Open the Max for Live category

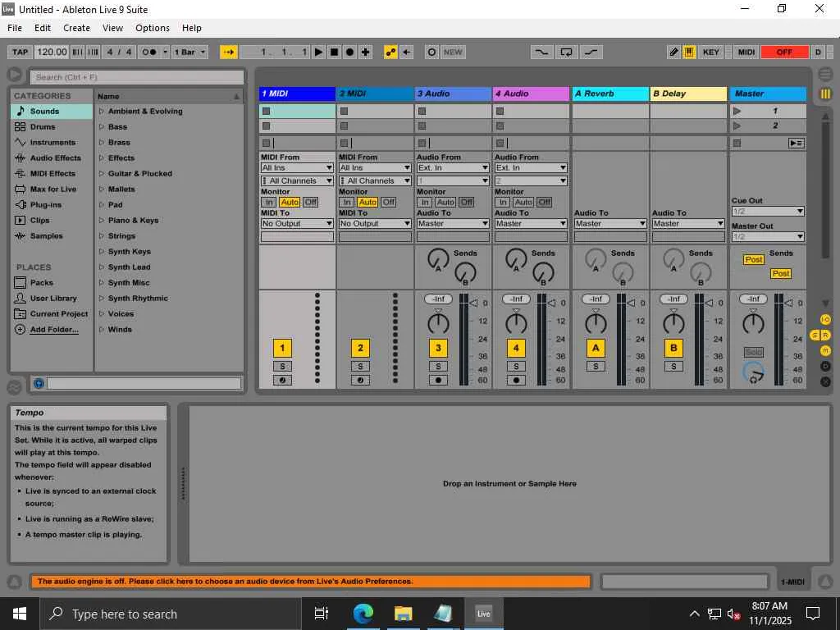[x=52, y=189]
